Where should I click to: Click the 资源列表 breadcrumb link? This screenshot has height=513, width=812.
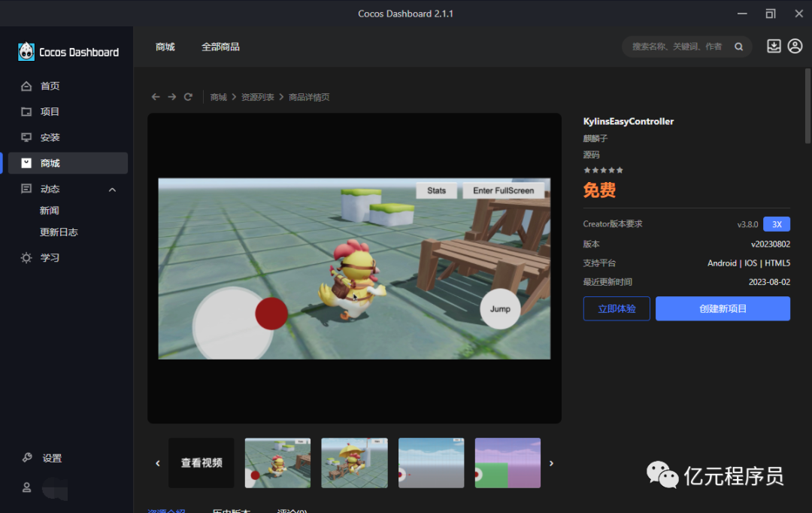click(257, 97)
